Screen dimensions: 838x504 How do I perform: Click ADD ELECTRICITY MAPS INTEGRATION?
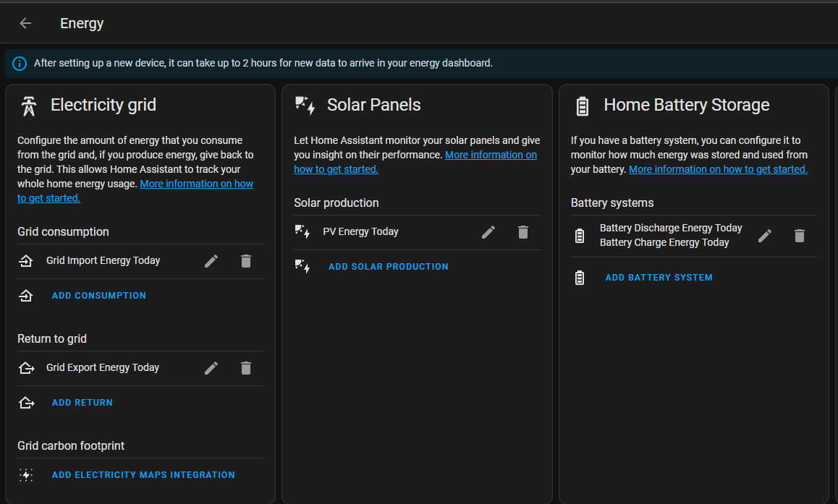[143, 474]
